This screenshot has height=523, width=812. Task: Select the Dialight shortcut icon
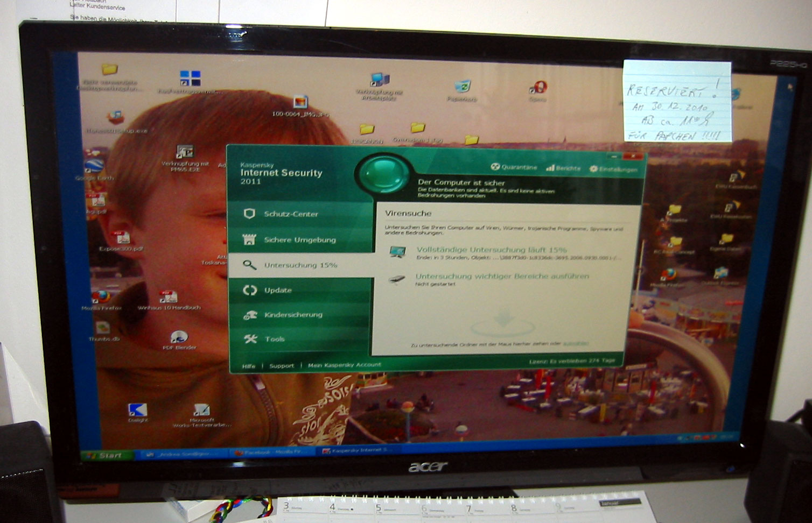pyautogui.click(x=138, y=413)
